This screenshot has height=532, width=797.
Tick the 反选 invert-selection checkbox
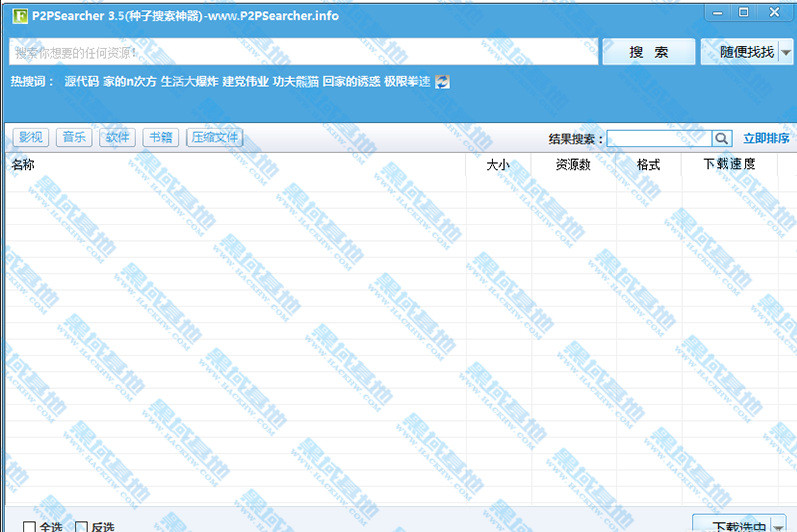[x=81, y=527]
